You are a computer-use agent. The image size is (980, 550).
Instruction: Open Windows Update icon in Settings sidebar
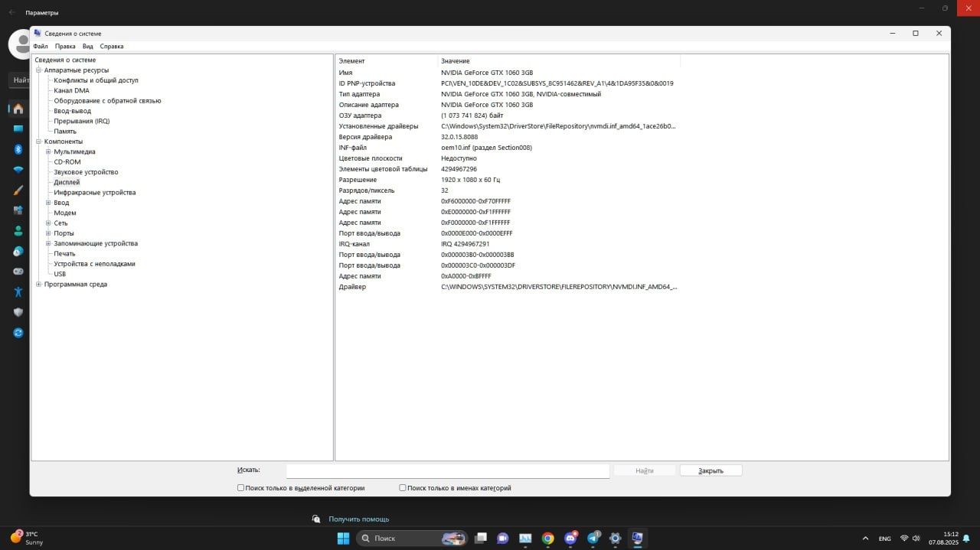(18, 333)
